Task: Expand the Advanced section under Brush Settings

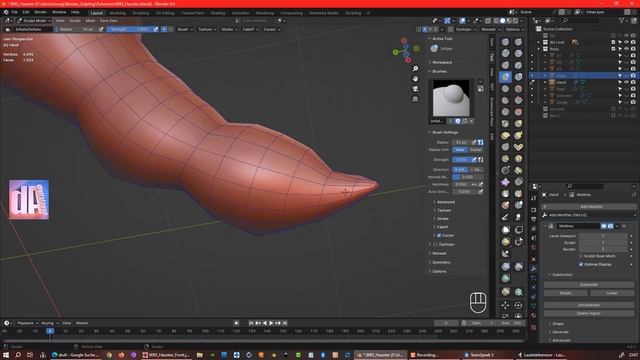Action: click(x=445, y=202)
